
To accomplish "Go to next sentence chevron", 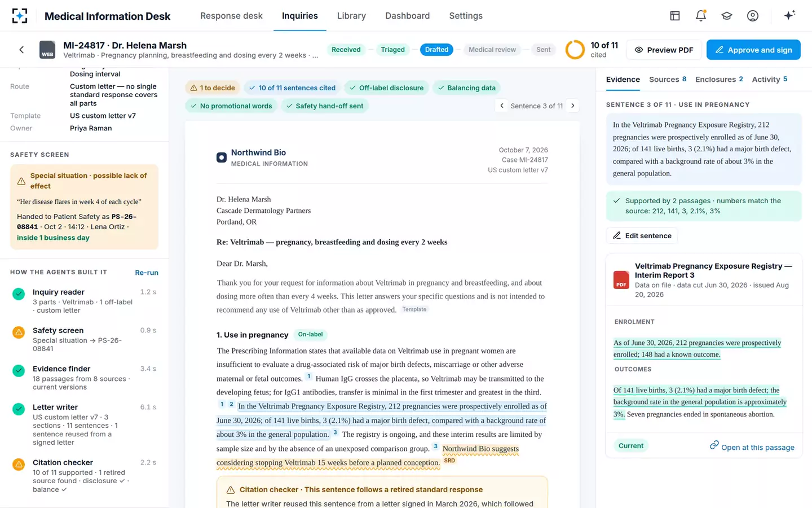I will [x=573, y=106].
